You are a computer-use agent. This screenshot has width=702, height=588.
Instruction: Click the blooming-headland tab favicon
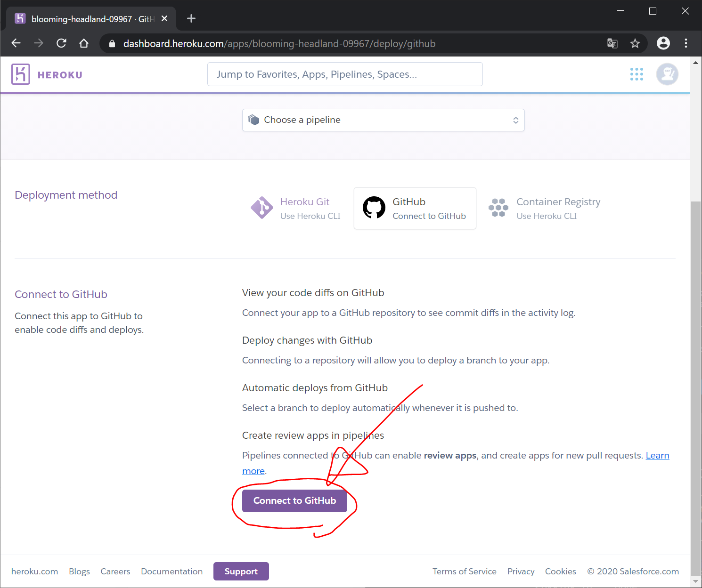point(20,18)
